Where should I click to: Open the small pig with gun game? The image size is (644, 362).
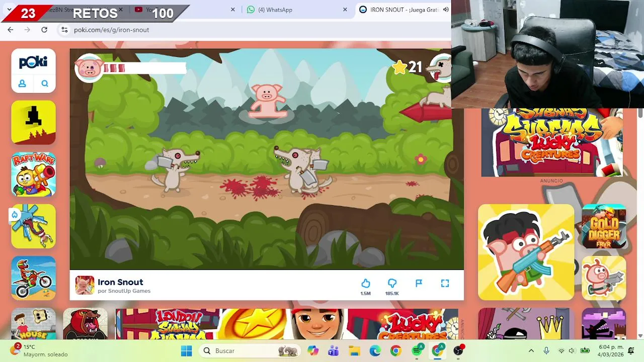604,278
